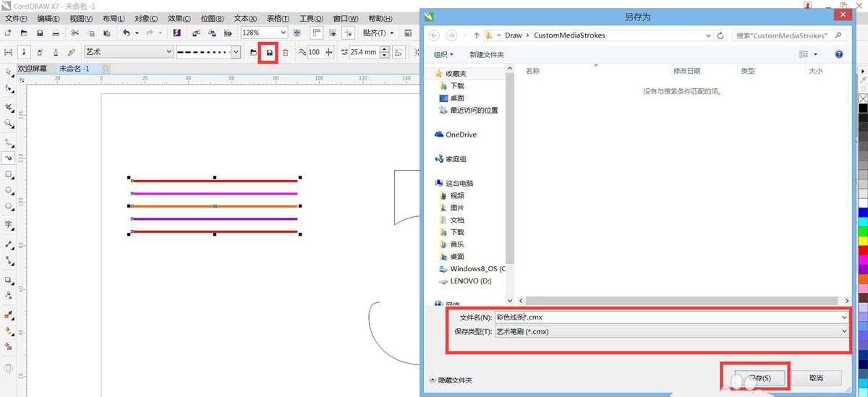
Task: Open the 组织 dropdown in dialog
Action: click(443, 54)
